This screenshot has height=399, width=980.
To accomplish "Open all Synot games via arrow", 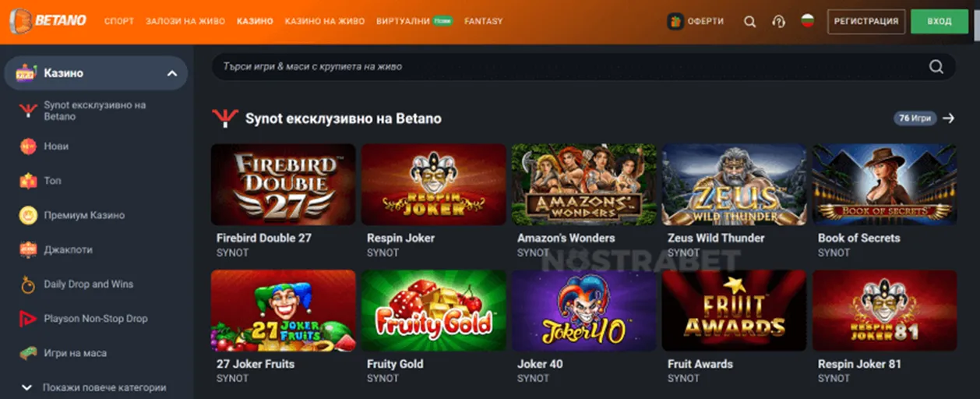I will coord(948,118).
